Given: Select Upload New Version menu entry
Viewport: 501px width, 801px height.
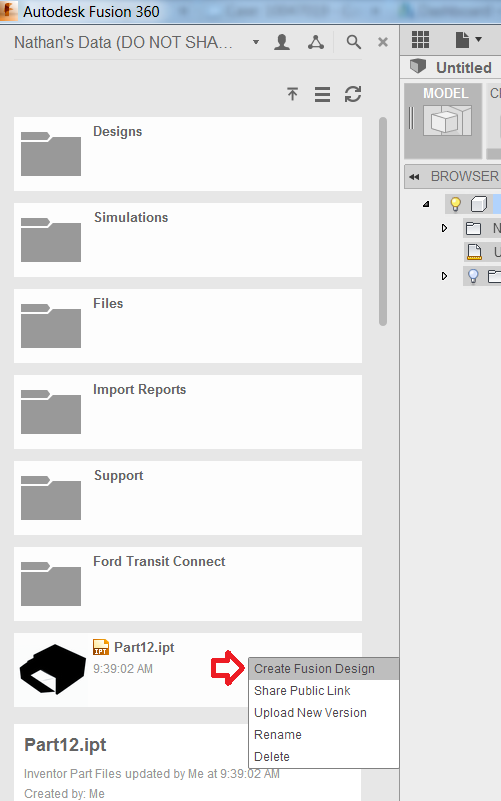Looking at the screenshot, I should point(323,713).
